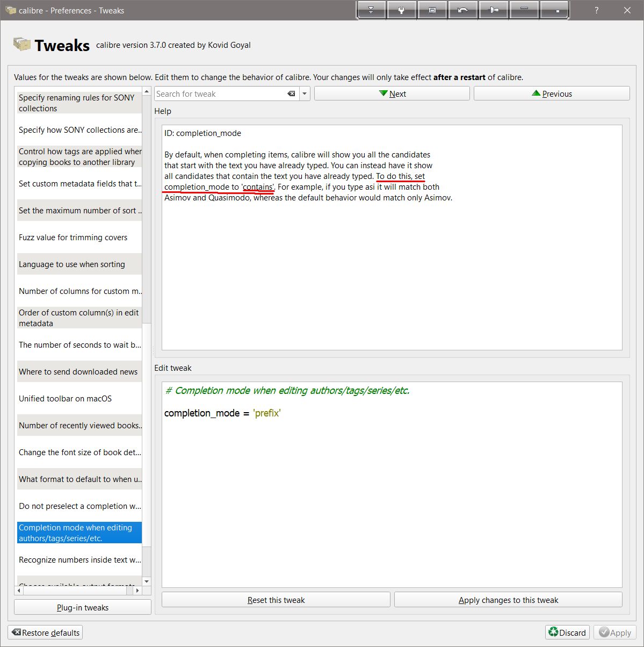Viewport: 644px width, 647px height.
Task: Select 'Control how tags are applied when copying' tweak
Action: (x=79, y=156)
